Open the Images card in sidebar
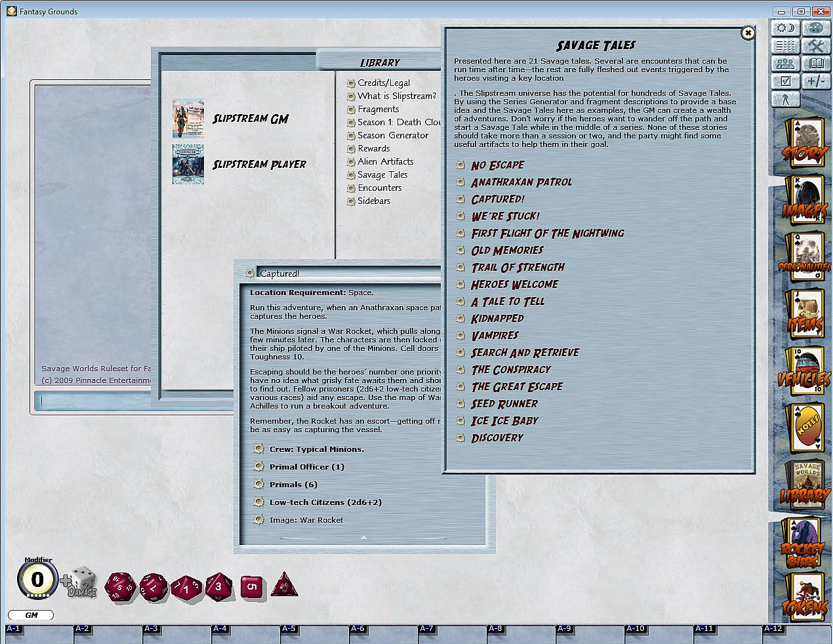Viewport: 833px width, 644px height. click(x=804, y=199)
